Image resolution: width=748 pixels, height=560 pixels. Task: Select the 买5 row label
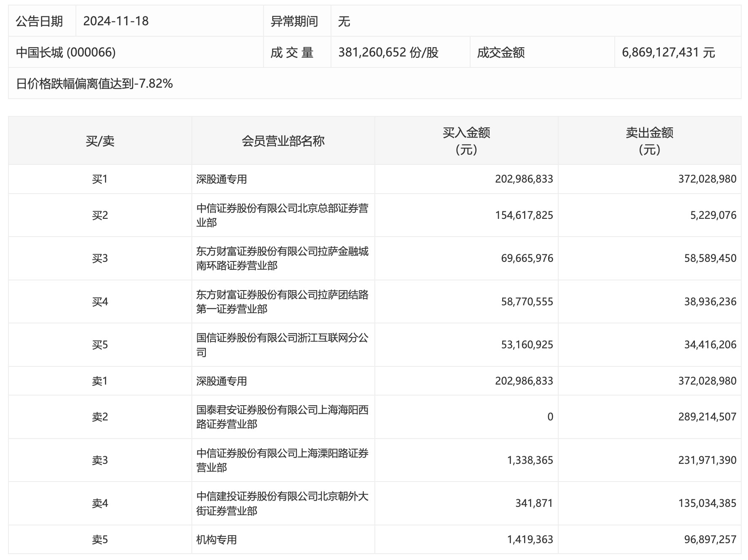(100, 345)
